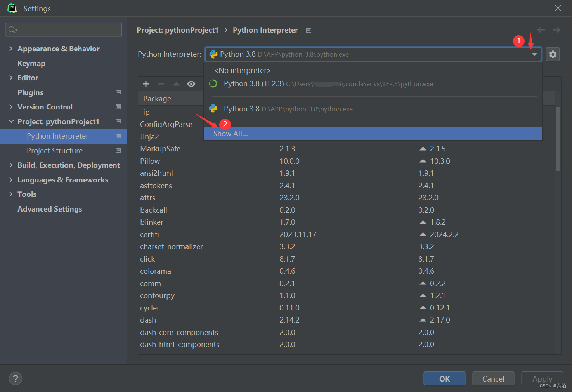Click the Cancel button

coord(493,378)
